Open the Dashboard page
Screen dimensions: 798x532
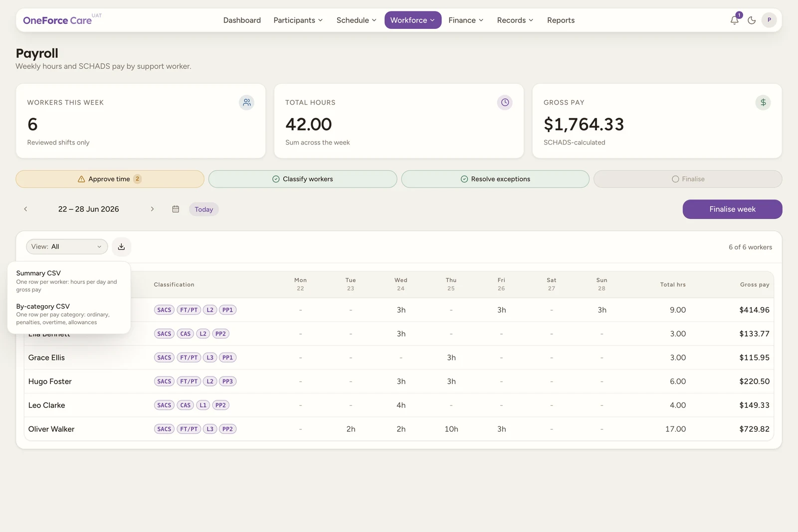coord(242,20)
